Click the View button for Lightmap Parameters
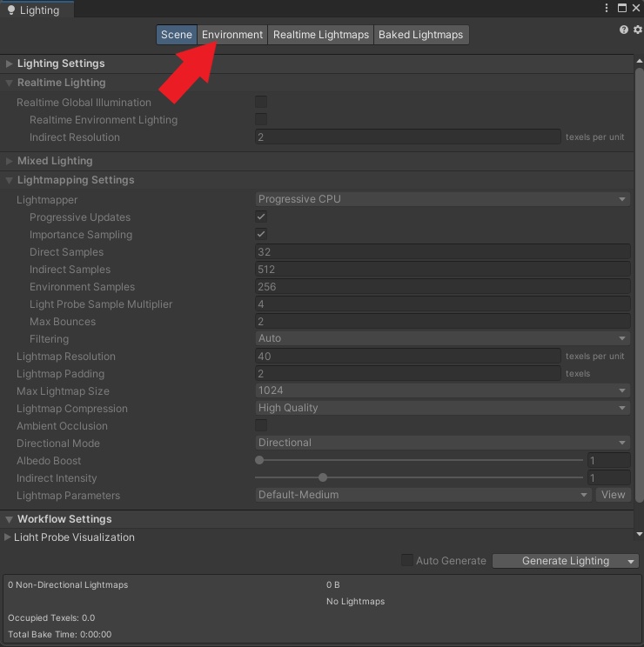 click(x=613, y=495)
